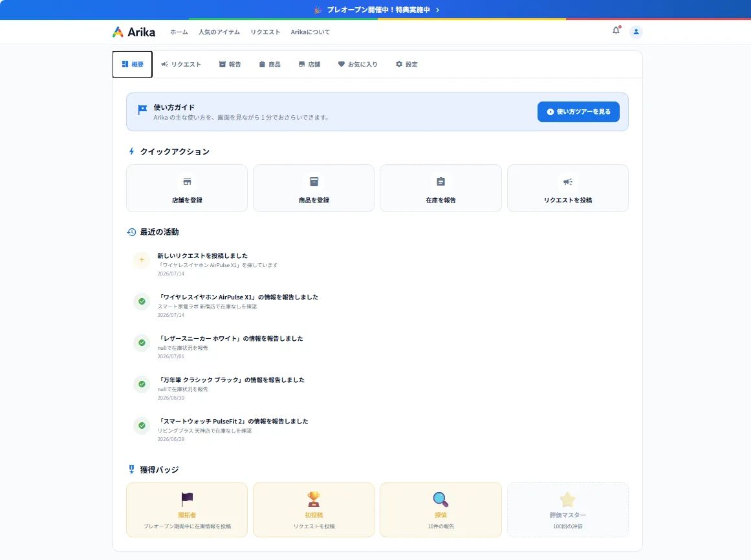Switch to the リクエスト dashboard tab

pos(181,64)
